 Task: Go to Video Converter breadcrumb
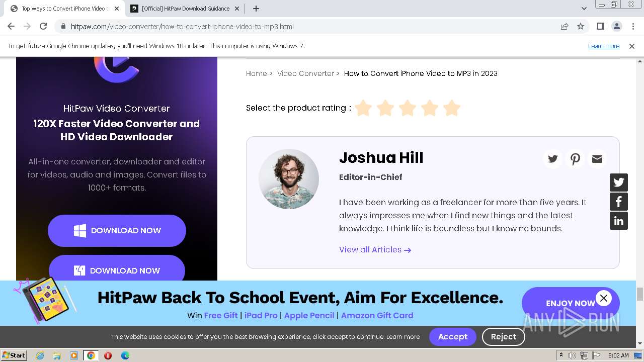click(x=305, y=73)
